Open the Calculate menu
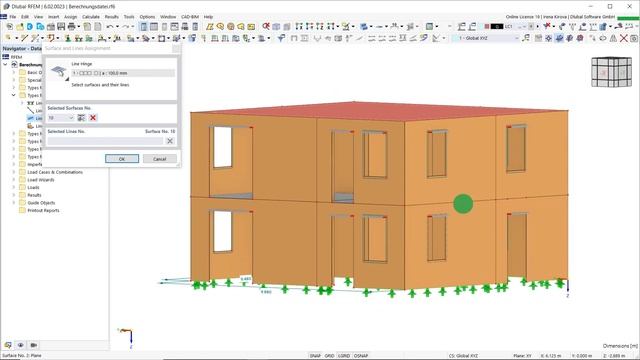This screenshot has width=640, height=360. (91, 17)
